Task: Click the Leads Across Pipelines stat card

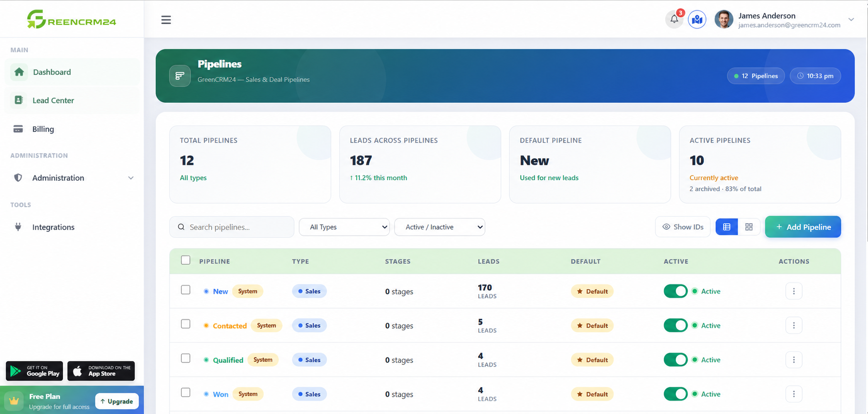Action: coord(420,164)
